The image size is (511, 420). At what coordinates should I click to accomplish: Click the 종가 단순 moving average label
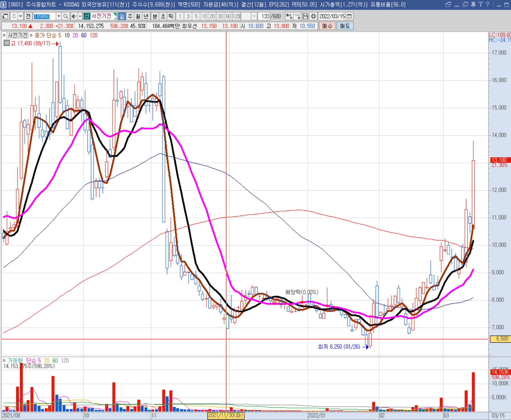pyautogui.click(x=46, y=35)
